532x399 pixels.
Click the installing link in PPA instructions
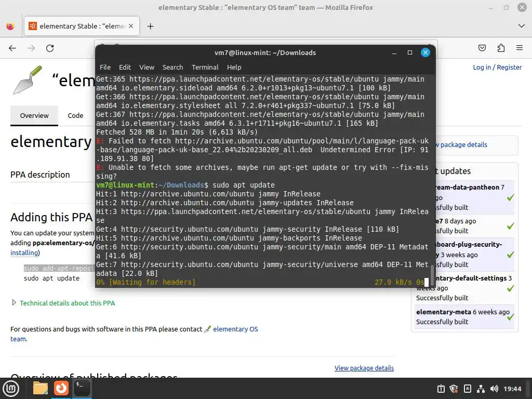tap(24, 253)
